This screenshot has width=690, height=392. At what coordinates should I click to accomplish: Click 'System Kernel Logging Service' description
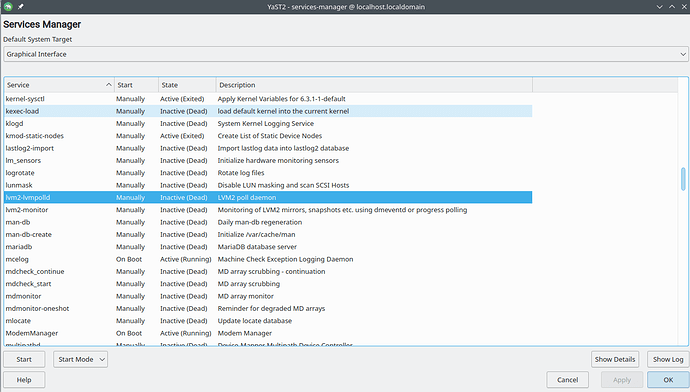pos(265,124)
